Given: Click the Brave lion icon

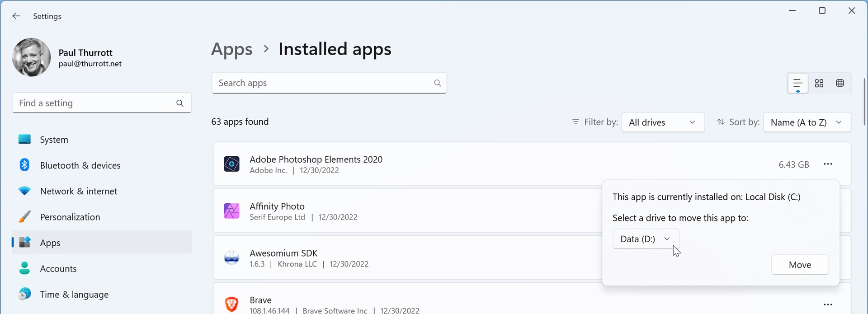Looking at the screenshot, I should pyautogui.click(x=231, y=305).
